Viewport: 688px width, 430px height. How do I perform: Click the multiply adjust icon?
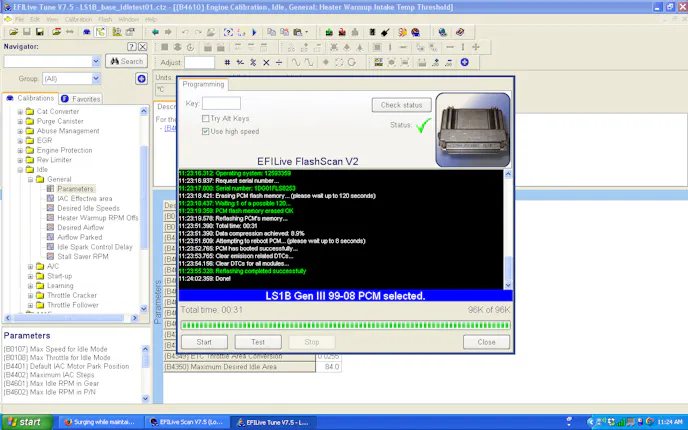point(266,62)
